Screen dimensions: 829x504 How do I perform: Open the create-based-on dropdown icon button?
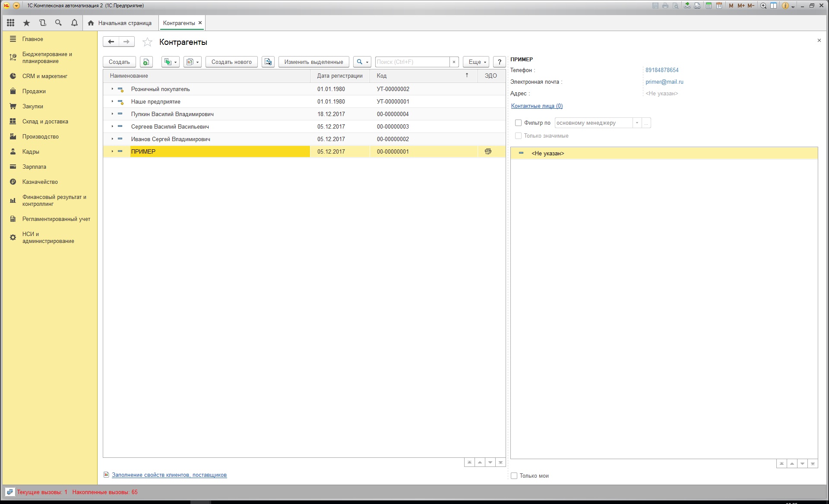coord(171,62)
